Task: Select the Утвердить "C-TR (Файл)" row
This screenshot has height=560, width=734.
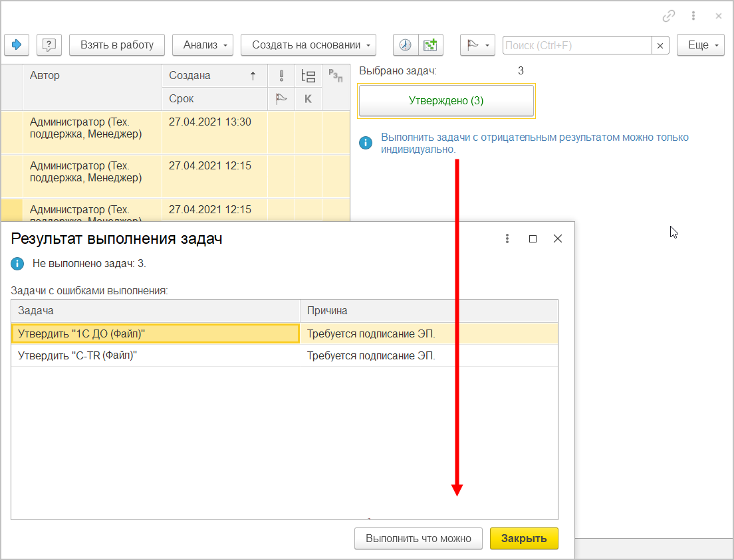Action: (x=156, y=355)
